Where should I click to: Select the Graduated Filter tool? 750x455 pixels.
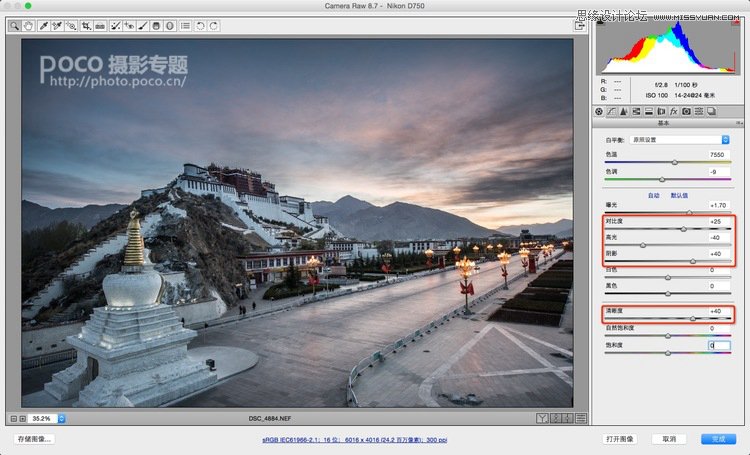[156, 26]
